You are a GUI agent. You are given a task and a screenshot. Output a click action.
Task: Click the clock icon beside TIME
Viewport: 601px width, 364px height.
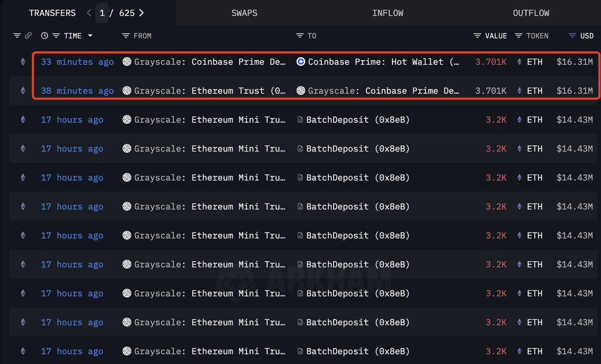[45, 36]
